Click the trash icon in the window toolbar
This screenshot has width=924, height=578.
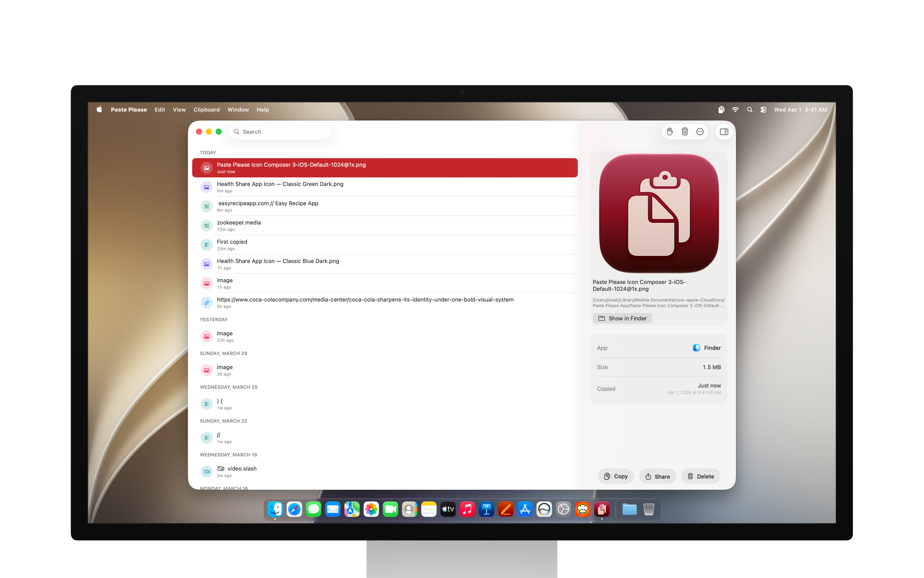click(685, 132)
